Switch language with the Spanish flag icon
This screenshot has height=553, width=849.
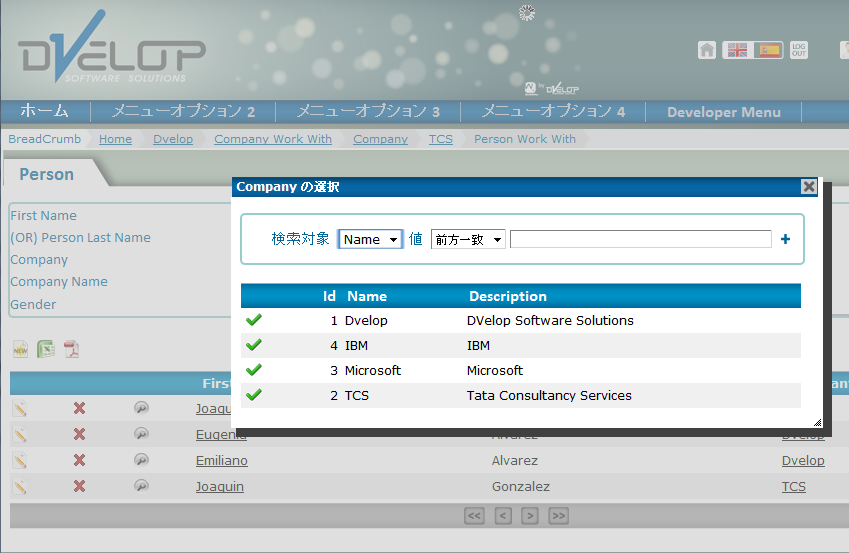coord(769,50)
